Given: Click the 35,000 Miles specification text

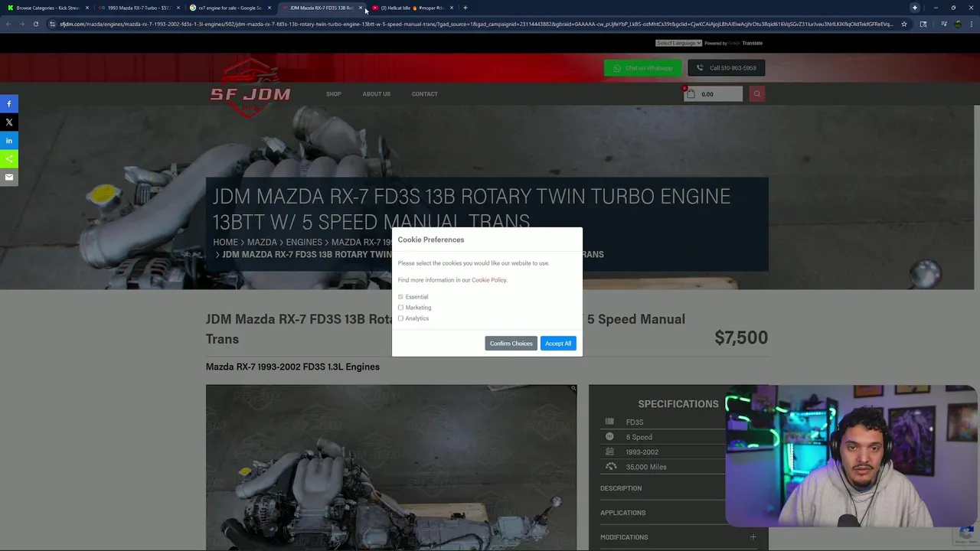Looking at the screenshot, I should (x=646, y=467).
